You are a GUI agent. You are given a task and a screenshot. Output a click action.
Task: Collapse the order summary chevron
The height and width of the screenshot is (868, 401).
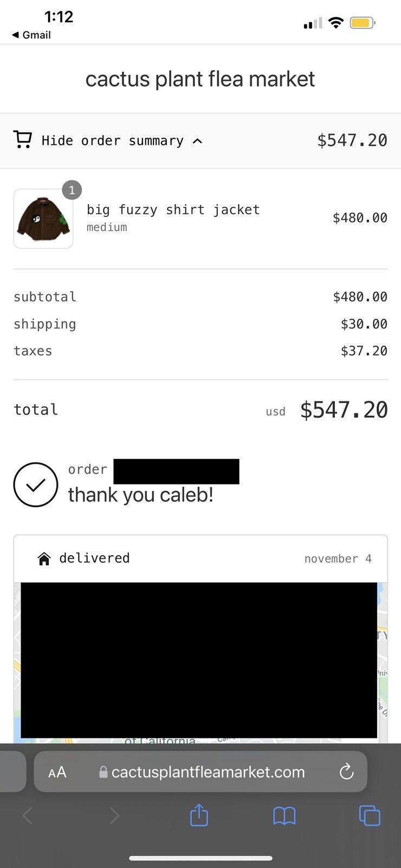point(198,141)
